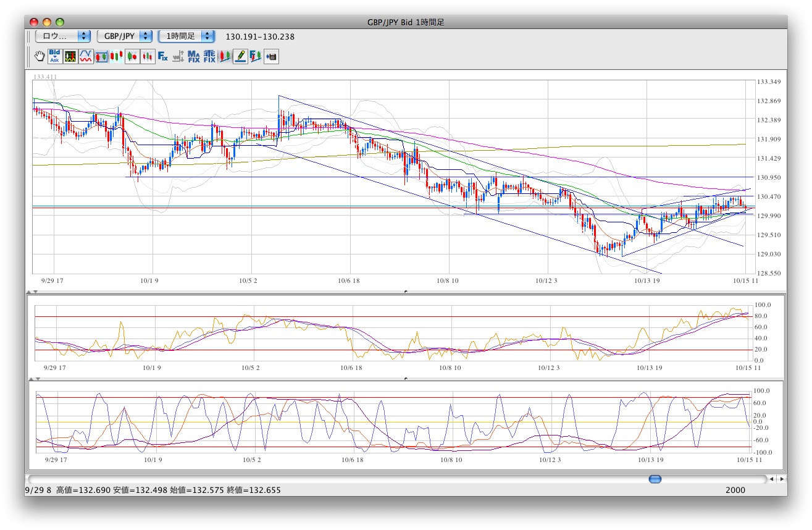Open the 1時間足 timeframe dropdown

(186, 36)
